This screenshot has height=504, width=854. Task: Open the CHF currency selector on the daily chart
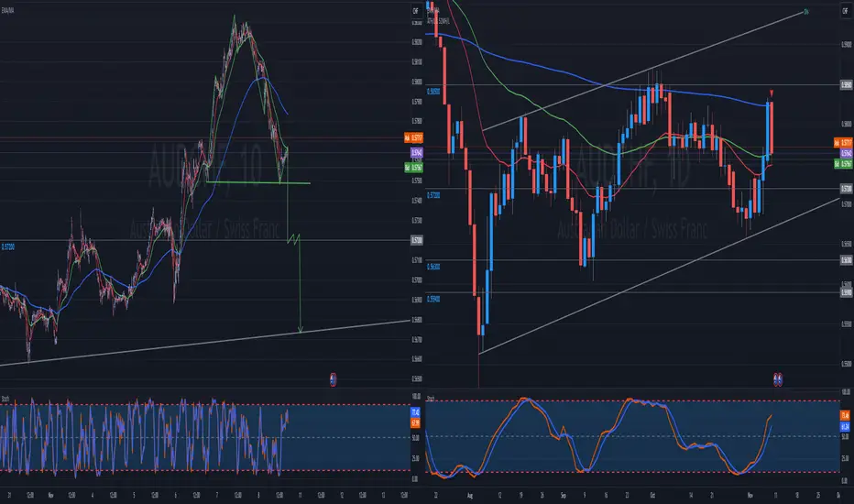coord(845,11)
